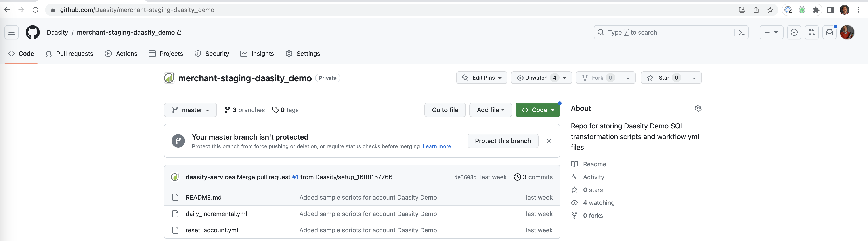The width and height of the screenshot is (868, 241).
Task: Open the green Code dropdown
Action: pyautogui.click(x=537, y=110)
